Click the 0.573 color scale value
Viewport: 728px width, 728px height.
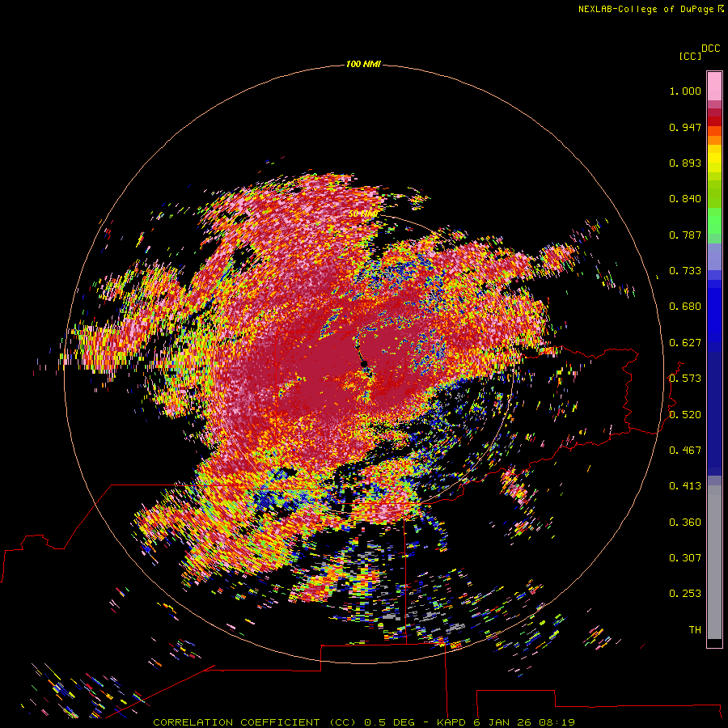click(x=685, y=379)
